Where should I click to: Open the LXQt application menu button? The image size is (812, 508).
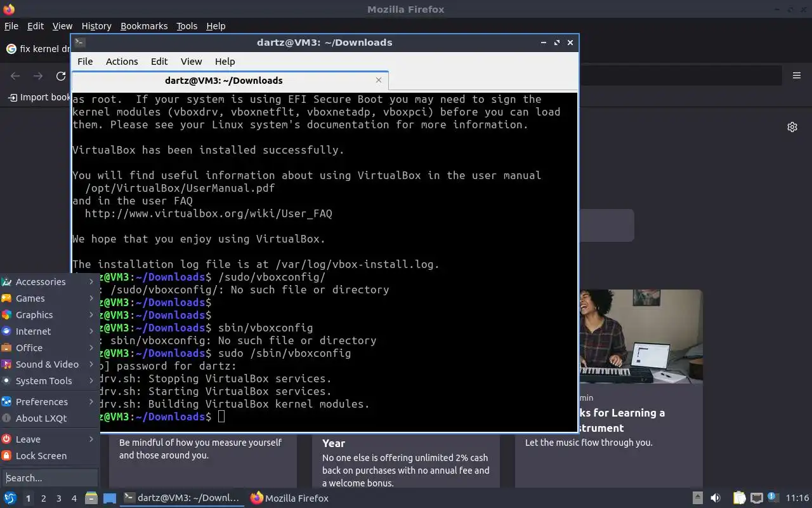(10, 498)
